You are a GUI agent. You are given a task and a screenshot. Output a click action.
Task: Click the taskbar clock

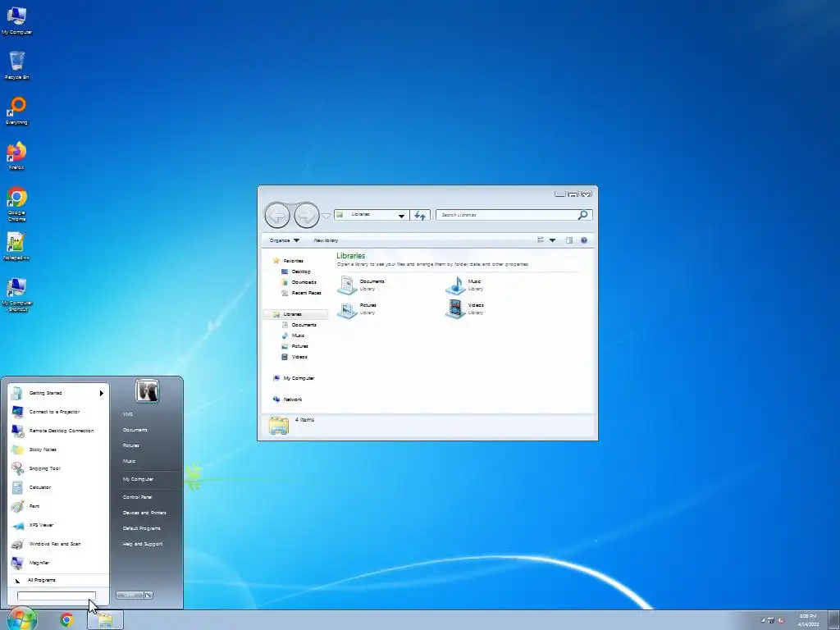pyautogui.click(x=808, y=620)
